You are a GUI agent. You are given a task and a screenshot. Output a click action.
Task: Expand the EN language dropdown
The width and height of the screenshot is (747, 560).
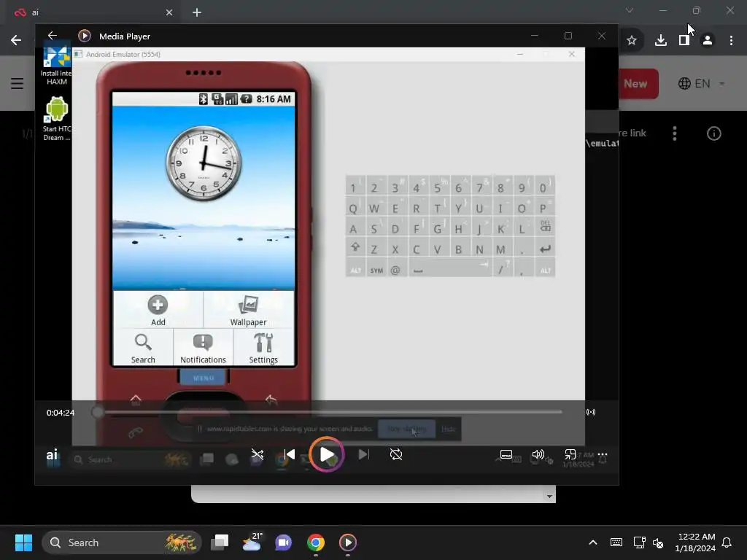click(x=702, y=84)
